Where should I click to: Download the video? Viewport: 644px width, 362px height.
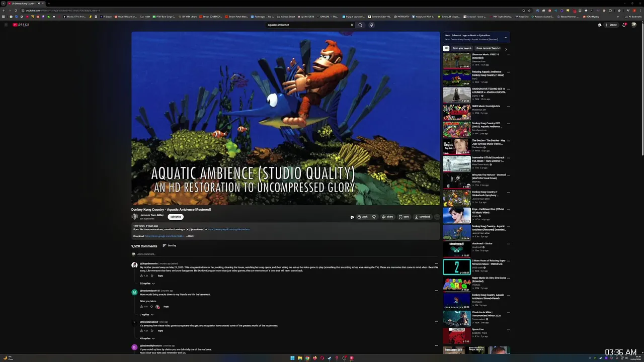coord(423,217)
